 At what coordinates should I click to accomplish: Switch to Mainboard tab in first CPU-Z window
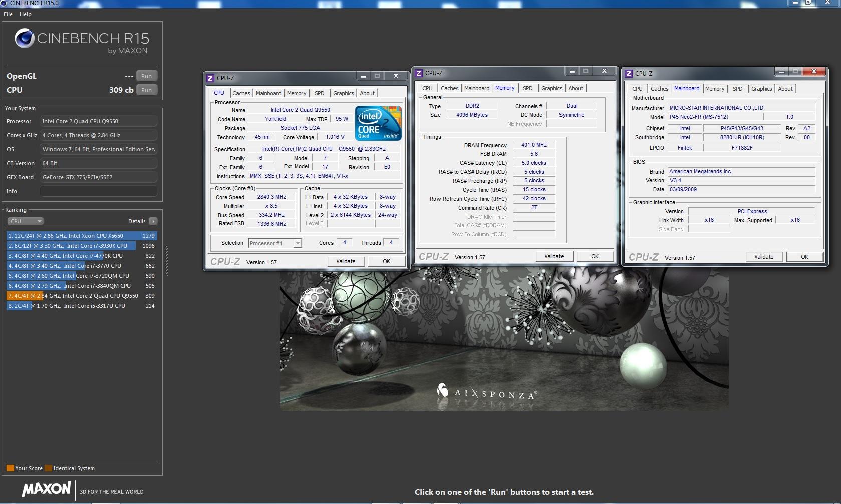268,93
